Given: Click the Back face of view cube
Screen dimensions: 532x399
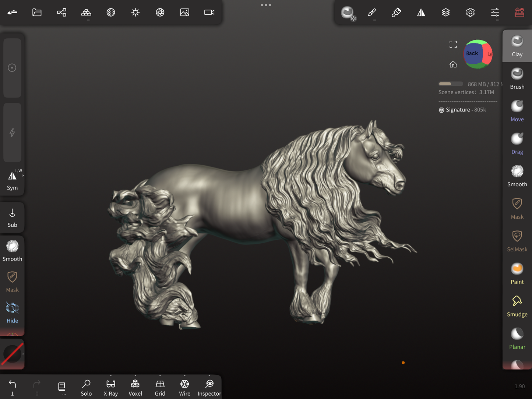Looking at the screenshot, I should [472, 53].
